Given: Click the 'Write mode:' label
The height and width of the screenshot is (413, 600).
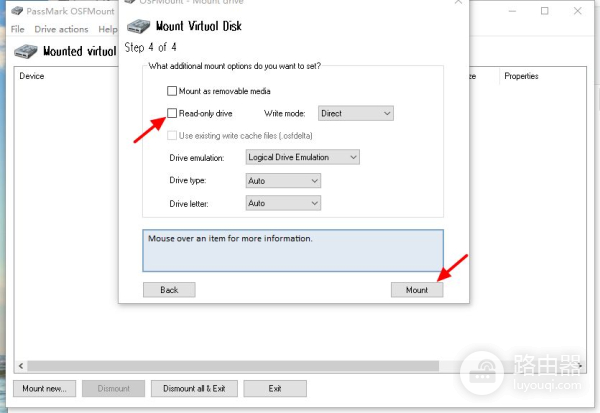Looking at the screenshot, I should pyautogui.click(x=284, y=113).
